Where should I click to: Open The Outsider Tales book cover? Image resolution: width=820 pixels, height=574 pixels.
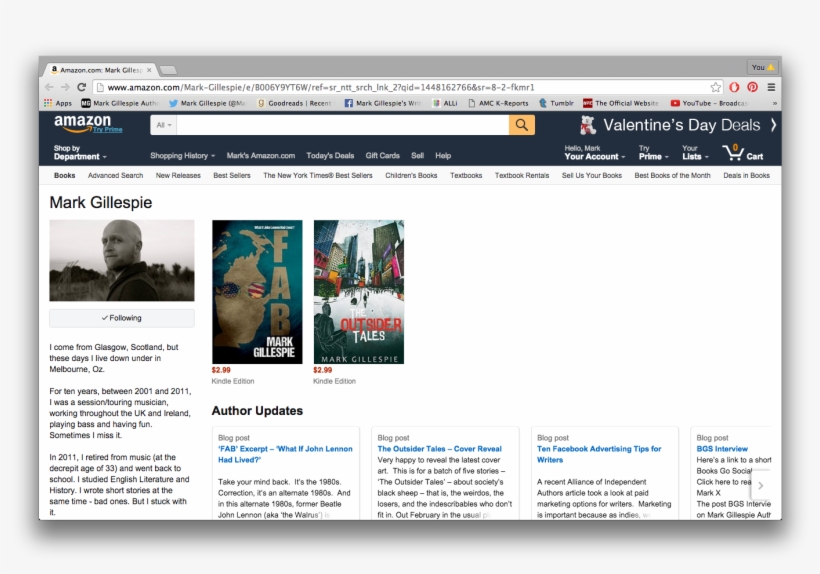pos(359,292)
